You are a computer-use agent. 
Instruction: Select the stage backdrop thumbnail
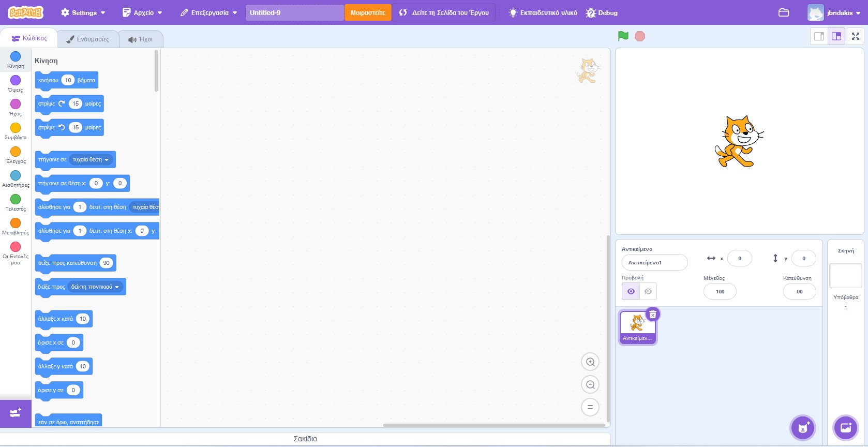pyautogui.click(x=846, y=275)
